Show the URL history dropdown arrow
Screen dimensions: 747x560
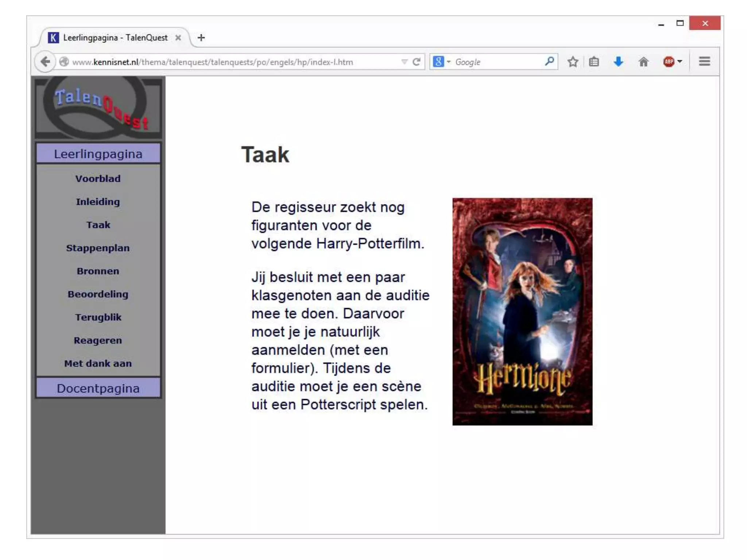[404, 62]
